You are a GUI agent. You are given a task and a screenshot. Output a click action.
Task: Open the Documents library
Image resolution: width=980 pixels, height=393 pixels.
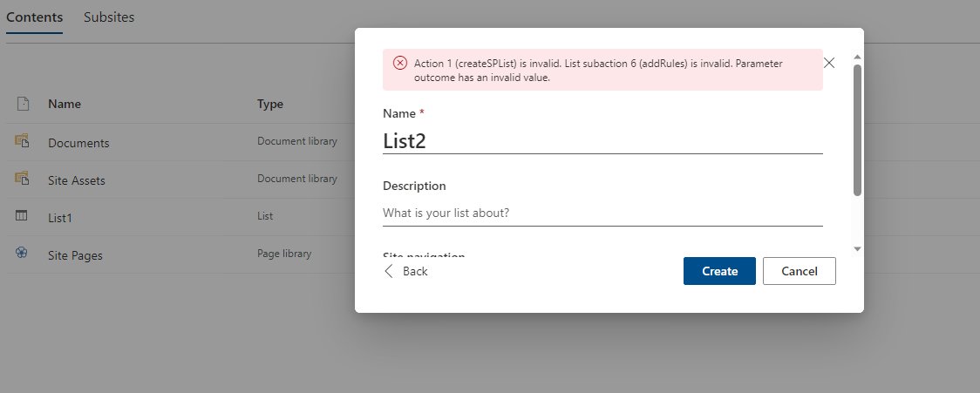78,143
